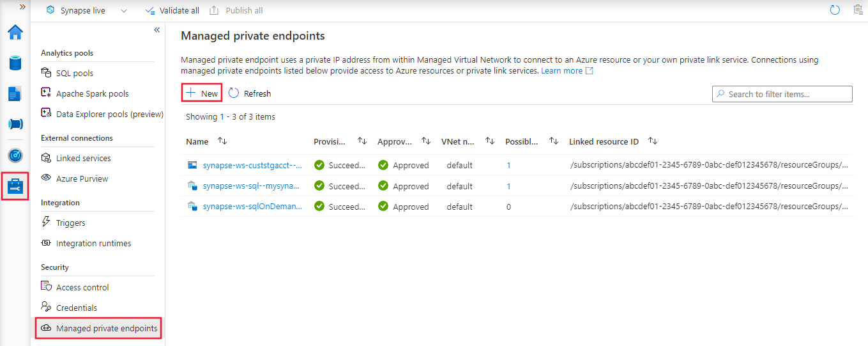The image size is (868, 346).
Task: Open the Develop hub icon
Action: coord(15,94)
